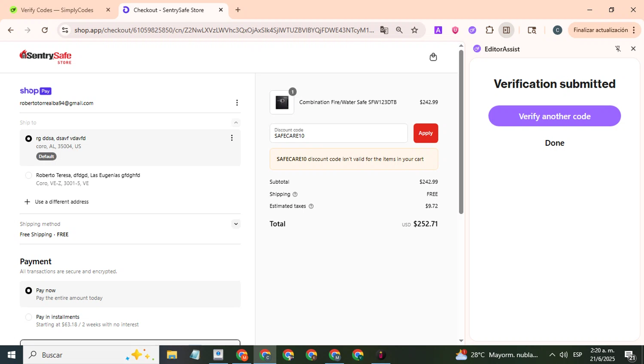Open a new browser tab
Image resolution: width=644 pixels, height=364 pixels.
point(238,10)
